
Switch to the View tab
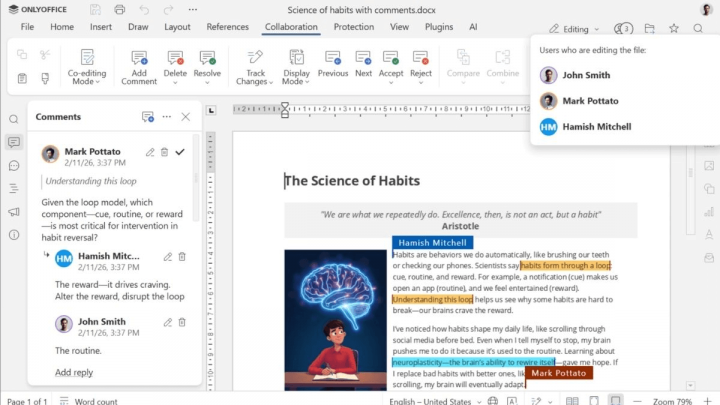[x=399, y=27]
